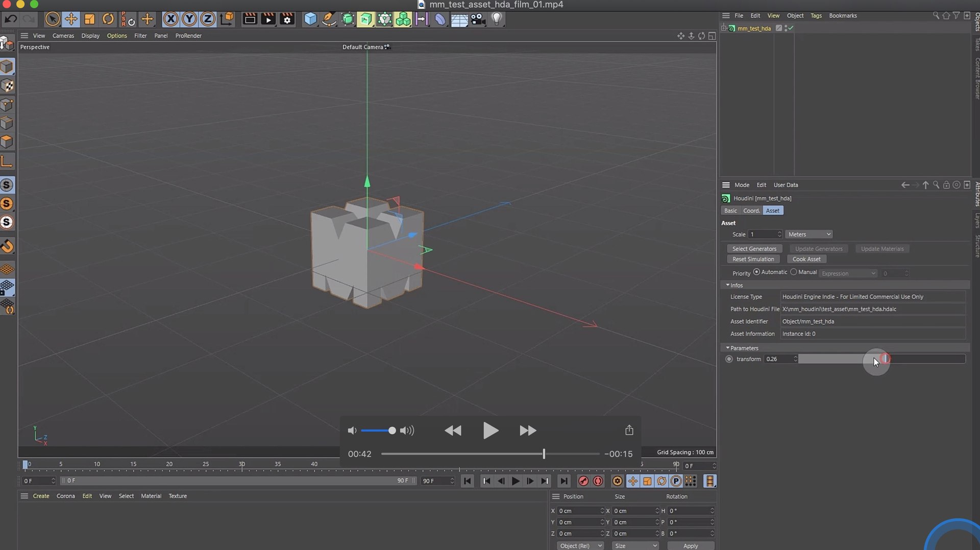980x550 pixels.
Task: Open the ProRender menu
Action: [188, 36]
